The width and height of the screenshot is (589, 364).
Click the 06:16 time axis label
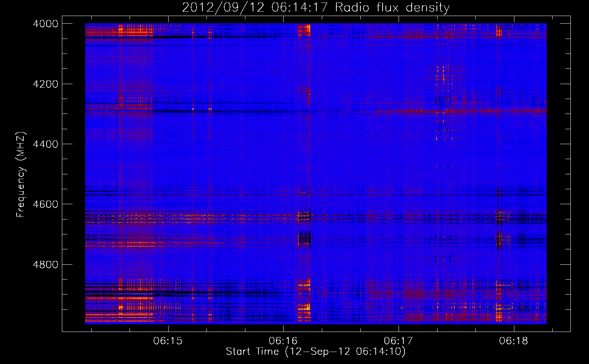(x=283, y=341)
